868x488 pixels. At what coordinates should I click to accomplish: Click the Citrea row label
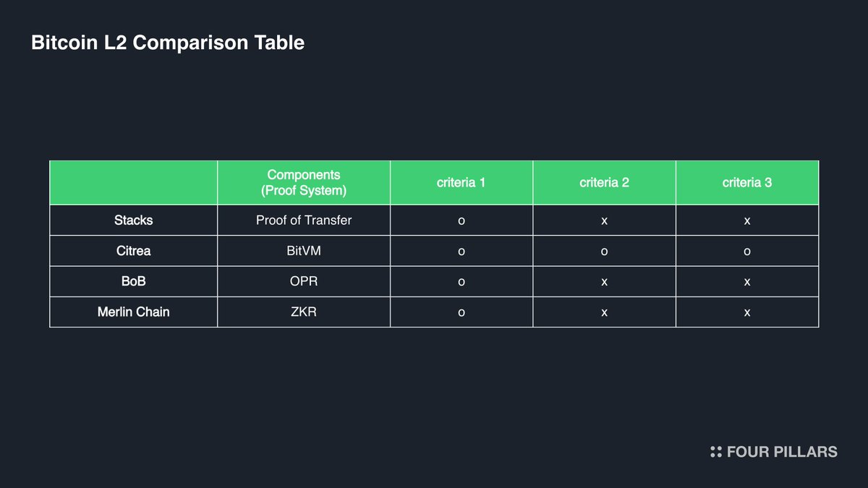[134, 251]
